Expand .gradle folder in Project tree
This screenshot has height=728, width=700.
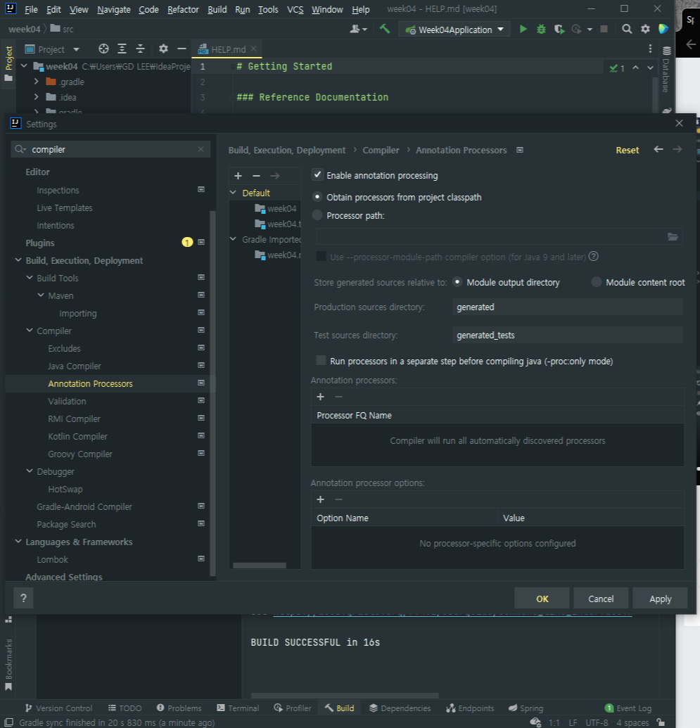36,82
